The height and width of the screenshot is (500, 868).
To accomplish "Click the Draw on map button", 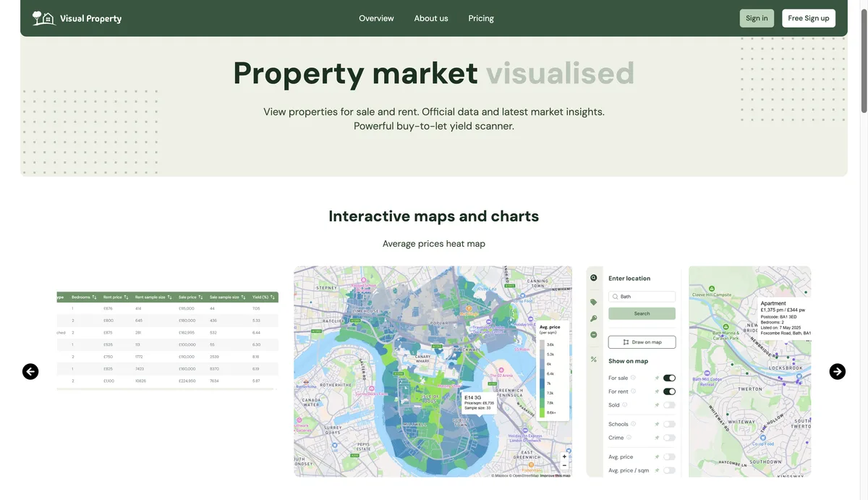I will click(x=642, y=342).
